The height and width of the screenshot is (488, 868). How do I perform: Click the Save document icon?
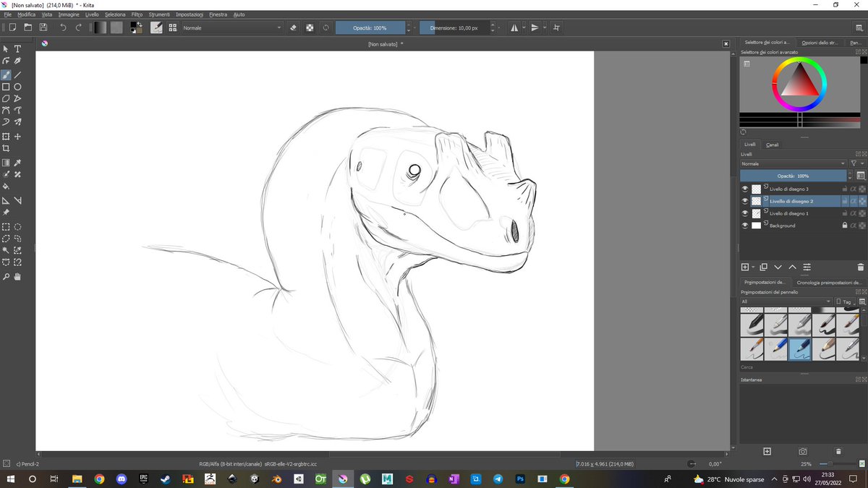point(43,27)
